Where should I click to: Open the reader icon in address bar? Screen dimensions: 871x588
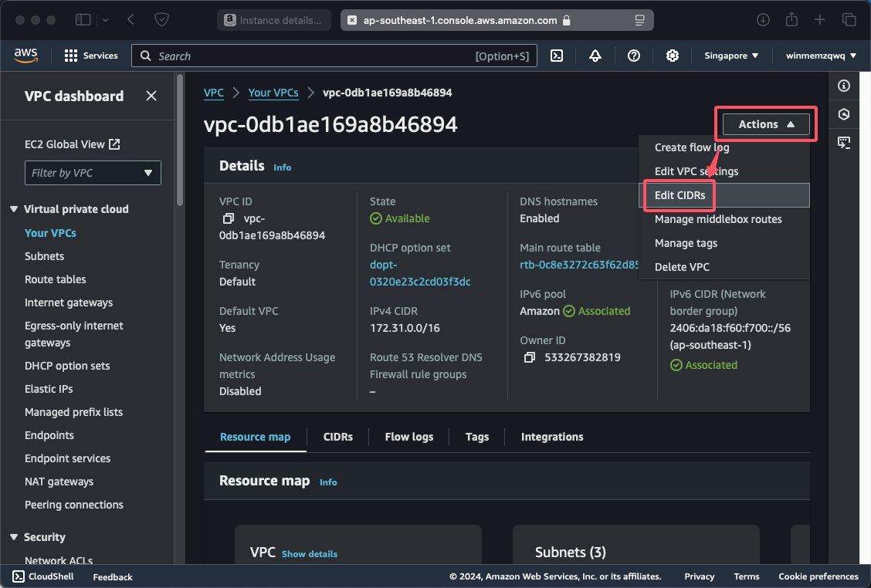640,21
